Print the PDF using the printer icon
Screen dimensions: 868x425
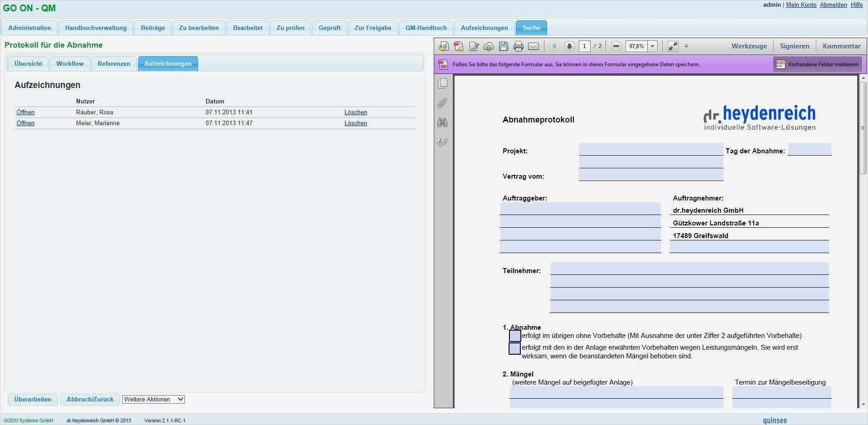point(519,46)
